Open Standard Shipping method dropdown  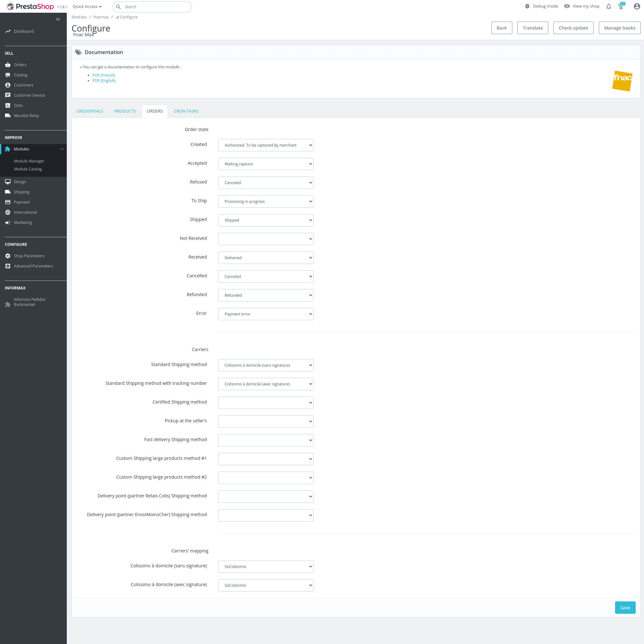pos(266,365)
